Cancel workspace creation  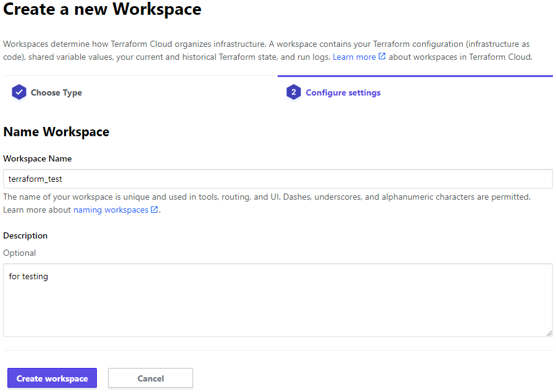151,378
